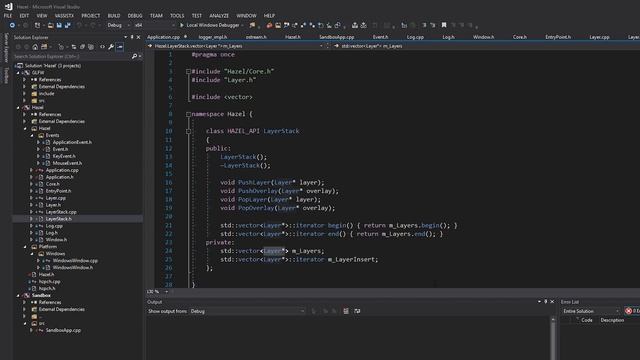Open the TOOLS menu
The height and width of the screenshot is (360, 640).
(x=177, y=16)
